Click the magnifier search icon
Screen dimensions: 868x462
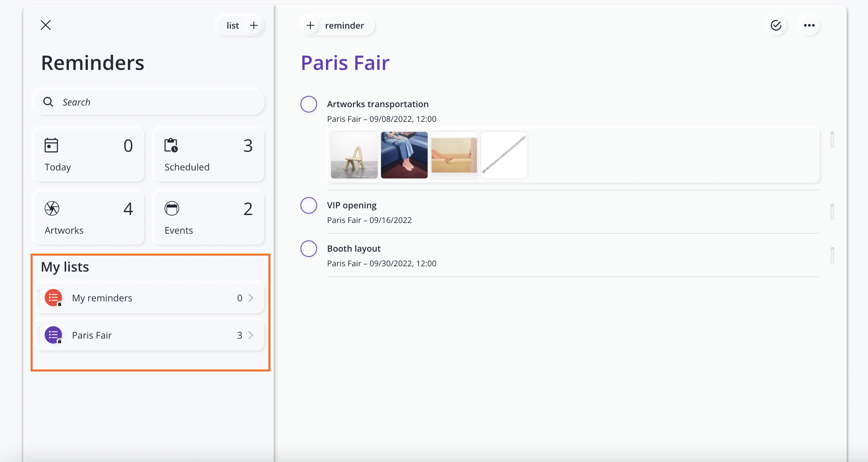[x=48, y=102]
